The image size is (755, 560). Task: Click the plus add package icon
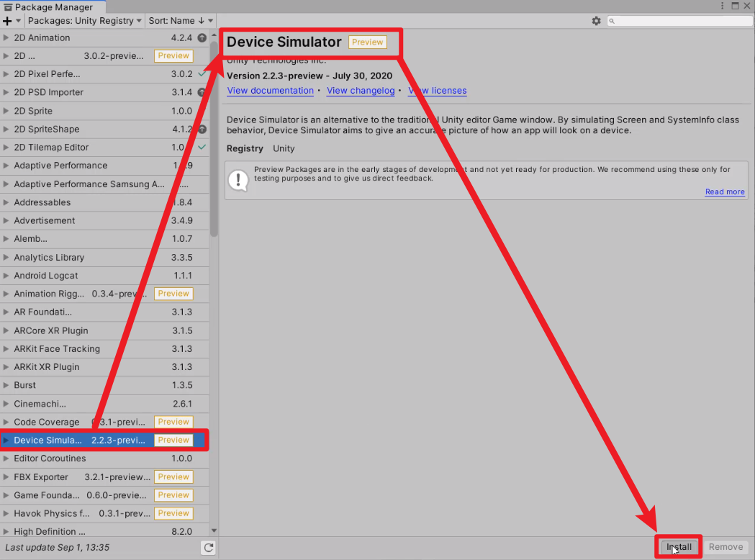click(x=7, y=21)
